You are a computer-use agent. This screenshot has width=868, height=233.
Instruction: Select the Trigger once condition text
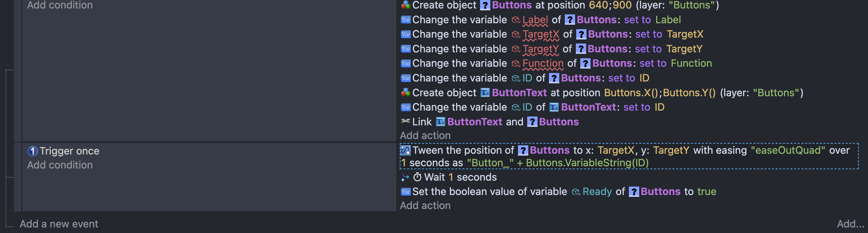click(x=69, y=151)
